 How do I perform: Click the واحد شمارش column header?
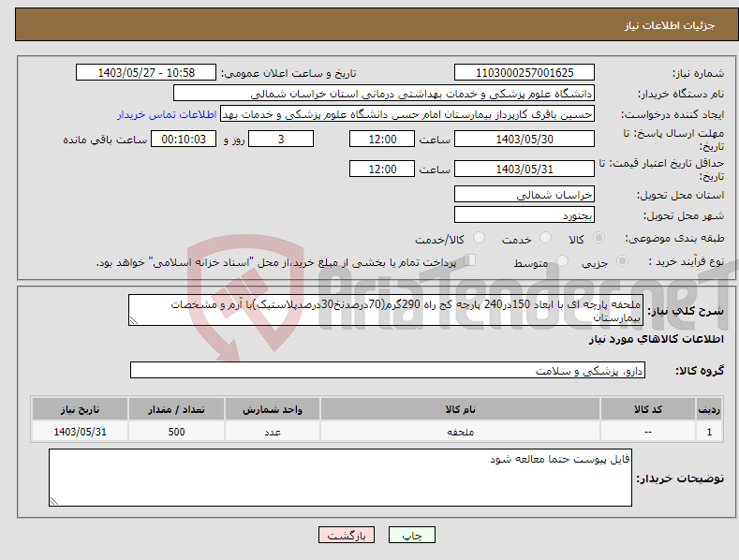(x=272, y=409)
